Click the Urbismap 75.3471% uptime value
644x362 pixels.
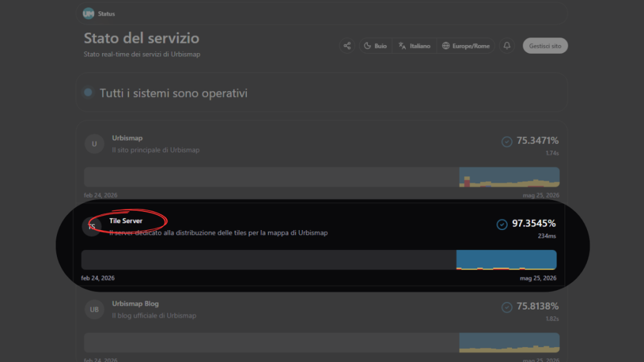(x=537, y=141)
